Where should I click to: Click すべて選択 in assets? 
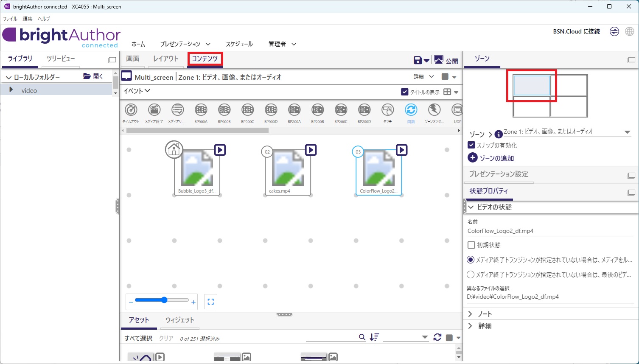(x=138, y=338)
